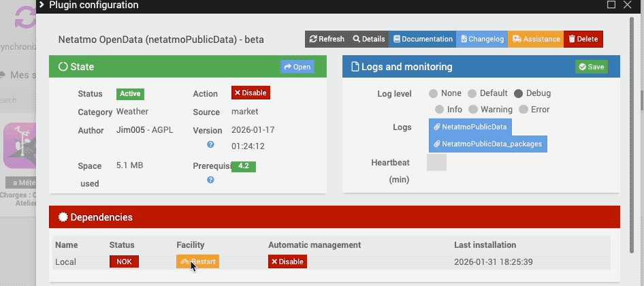This screenshot has height=286, width=644.
Task: Click the market source value
Action: [x=245, y=112]
